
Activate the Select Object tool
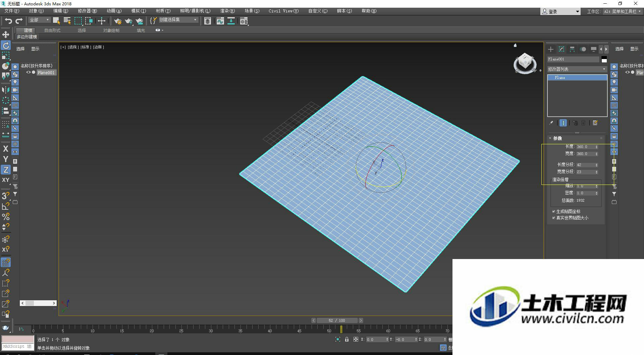pyautogui.click(x=56, y=21)
